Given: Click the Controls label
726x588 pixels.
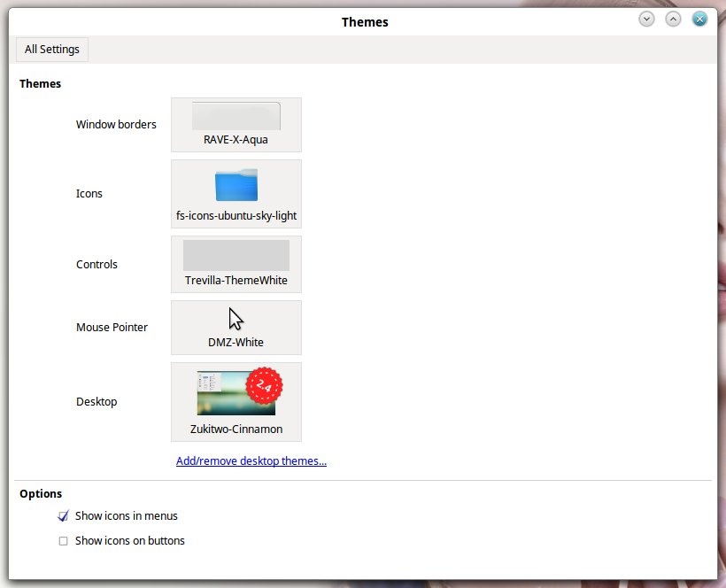Looking at the screenshot, I should coord(97,265).
